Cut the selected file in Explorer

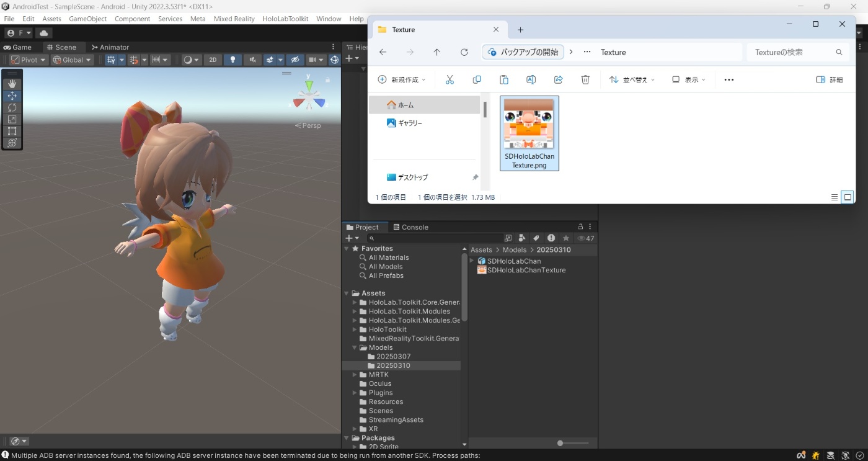pos(449,79)
